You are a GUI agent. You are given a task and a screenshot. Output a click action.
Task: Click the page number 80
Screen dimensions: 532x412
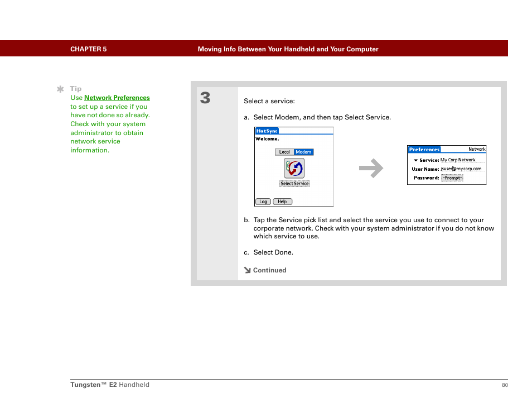coord(505,385)
